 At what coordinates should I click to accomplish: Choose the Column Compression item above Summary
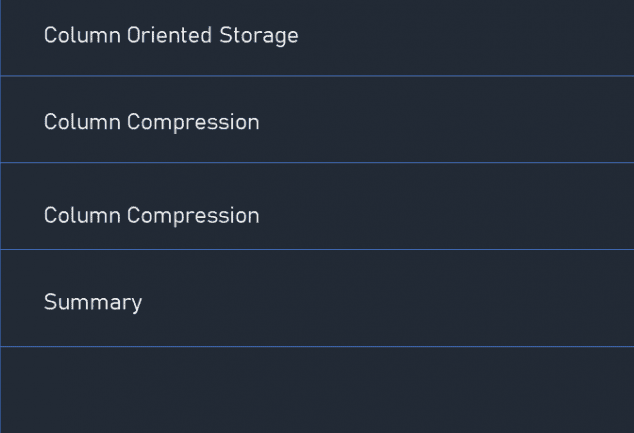coord(317,206)
